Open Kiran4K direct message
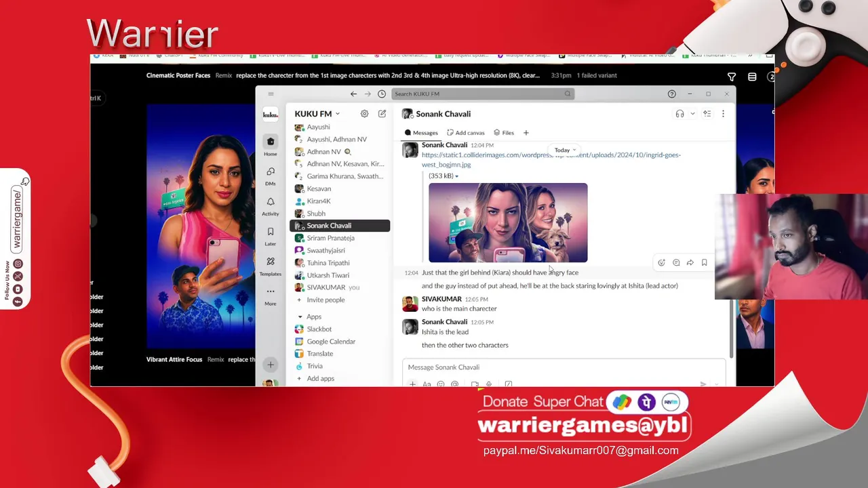868x488 pixels. click(339, 201)
